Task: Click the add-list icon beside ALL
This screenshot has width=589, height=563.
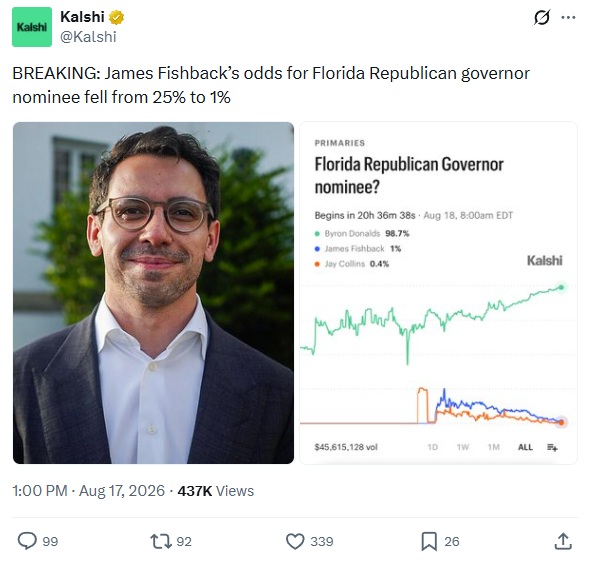Action: 552,447
